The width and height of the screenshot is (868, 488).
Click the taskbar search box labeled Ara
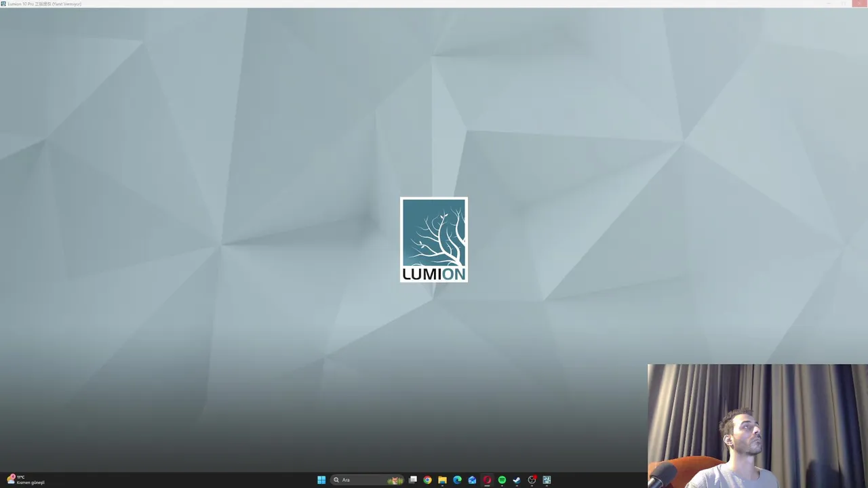(368, 480)
